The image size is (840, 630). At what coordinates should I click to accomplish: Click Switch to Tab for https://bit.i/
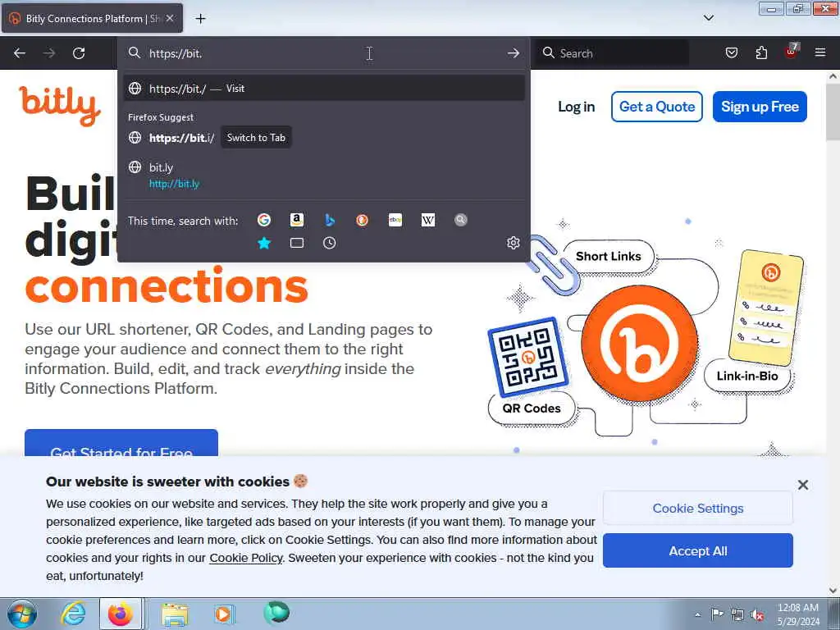click(256, 138)
